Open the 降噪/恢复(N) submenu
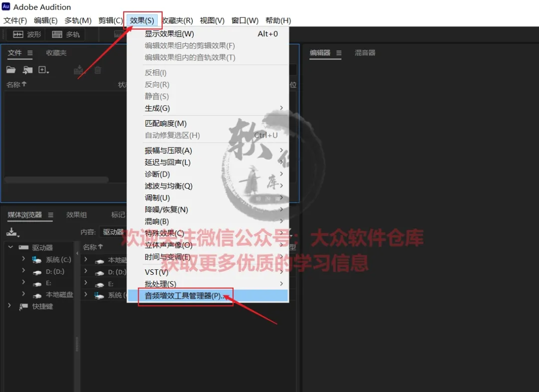 [x=208, y=209]
